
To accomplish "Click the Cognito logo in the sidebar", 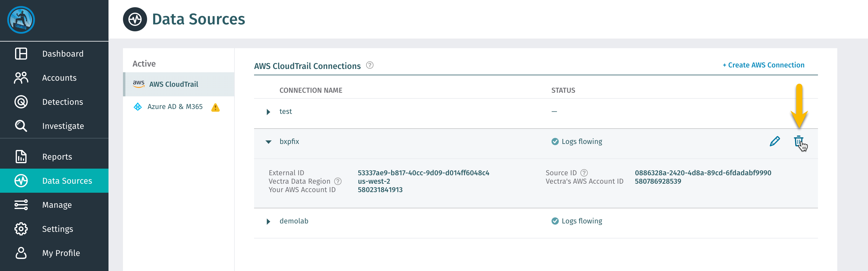I will [21, 20].
